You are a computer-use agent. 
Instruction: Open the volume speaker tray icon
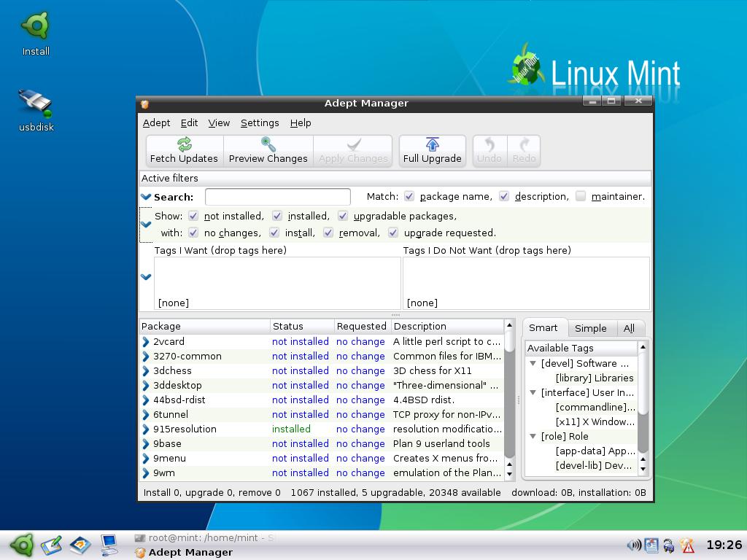tap(634, 545)
